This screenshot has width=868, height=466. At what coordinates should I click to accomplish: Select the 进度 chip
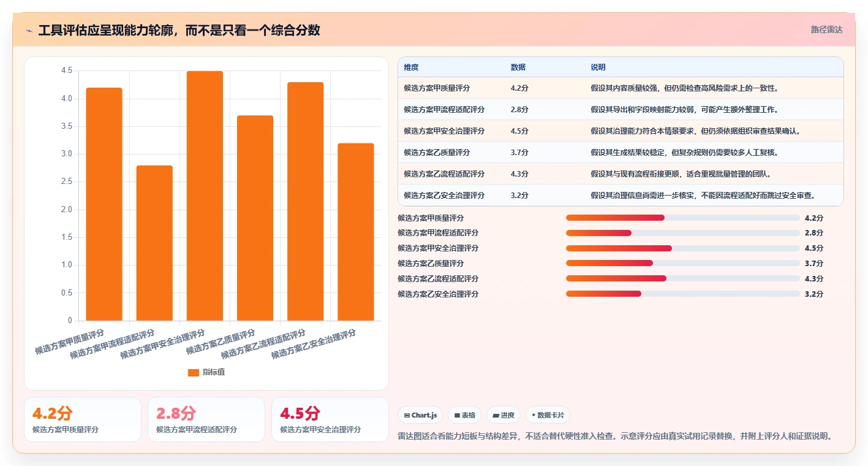point(504,415)
